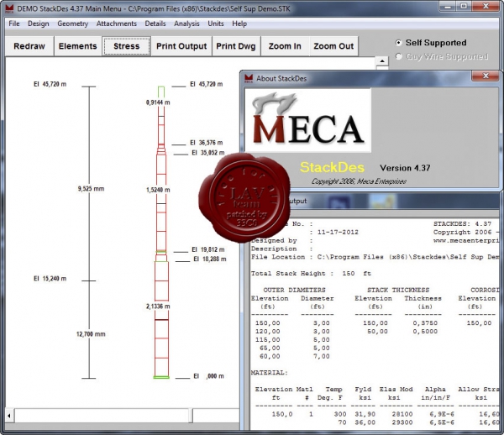Click the 2,1336 m diameter label
This screenshot has width=504, height=435.
(x=158, y=307)
